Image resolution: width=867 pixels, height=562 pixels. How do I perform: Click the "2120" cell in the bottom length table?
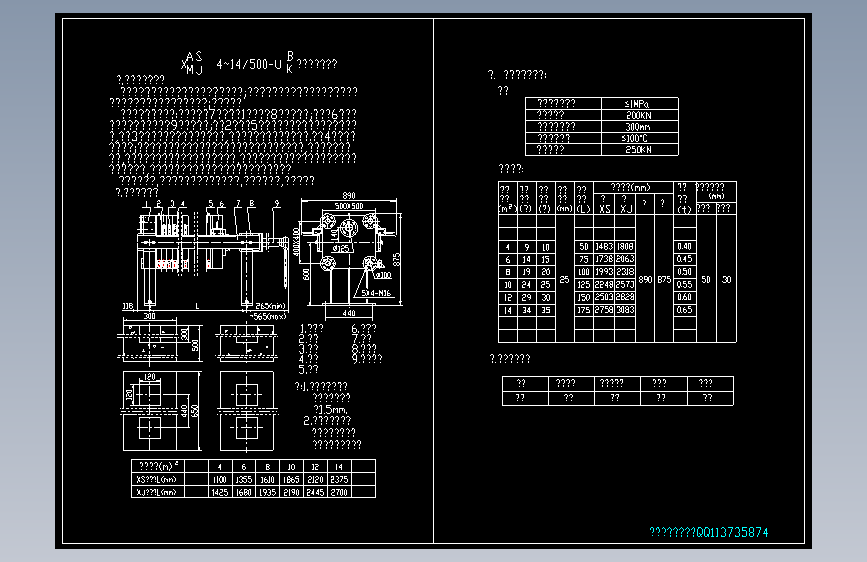pyautogui.click(x=315, y=480)
